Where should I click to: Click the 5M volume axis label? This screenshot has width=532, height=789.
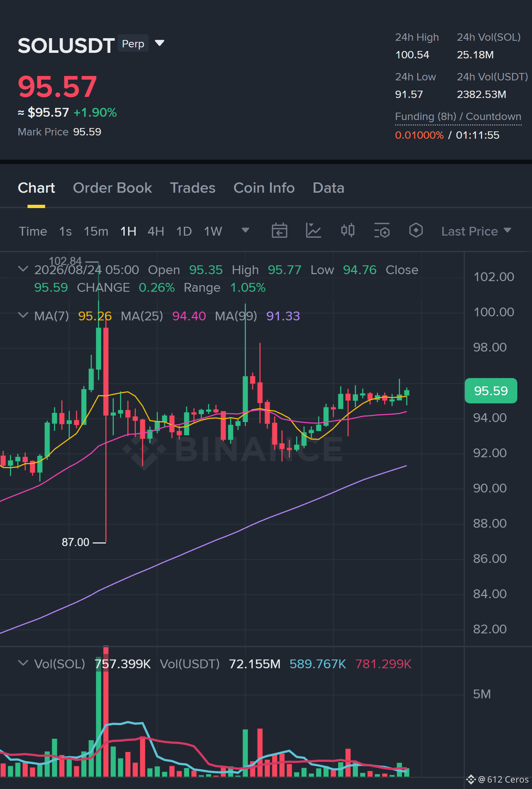[x=482, y=694]
